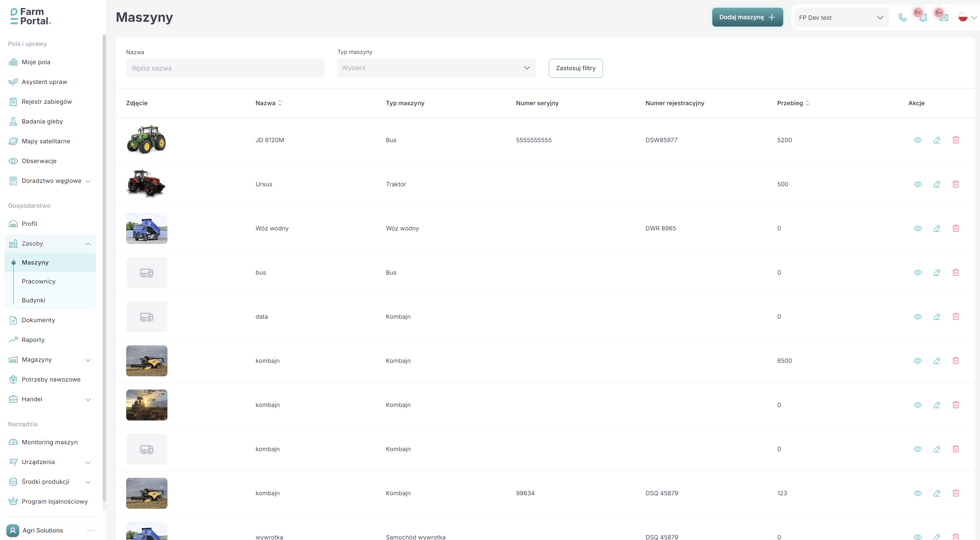
Task: Click Dodaj maszynę button
Action: pyautogui.click(x=747, y=17)
